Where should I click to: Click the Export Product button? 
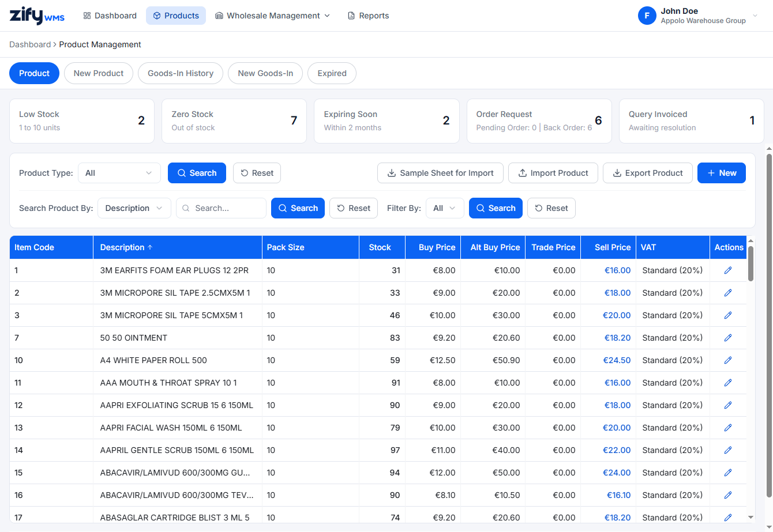click(647, 173)
